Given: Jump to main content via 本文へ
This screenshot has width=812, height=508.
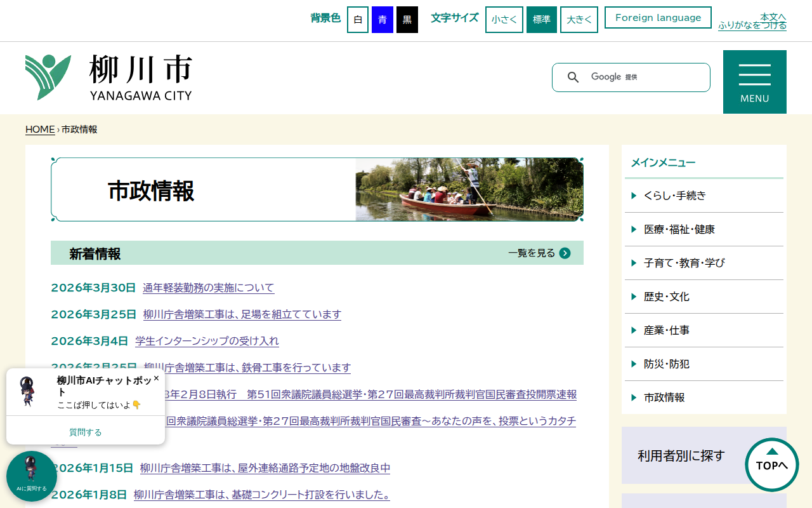Looking at the screenshot, I should (x=773, y=17).
